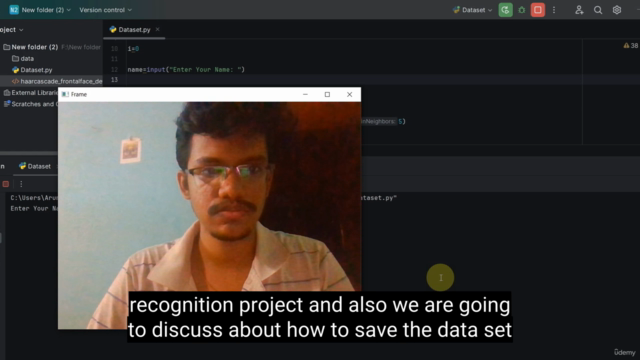Click the green Rerun button
The height and width of the screenshot is (360, 640).
pos(505,10)
